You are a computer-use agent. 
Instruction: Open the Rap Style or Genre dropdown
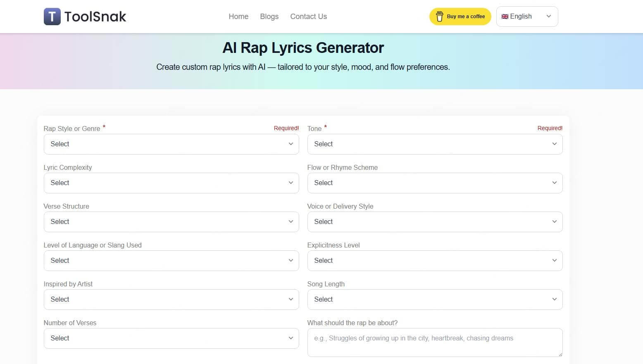tap(171, 144)
